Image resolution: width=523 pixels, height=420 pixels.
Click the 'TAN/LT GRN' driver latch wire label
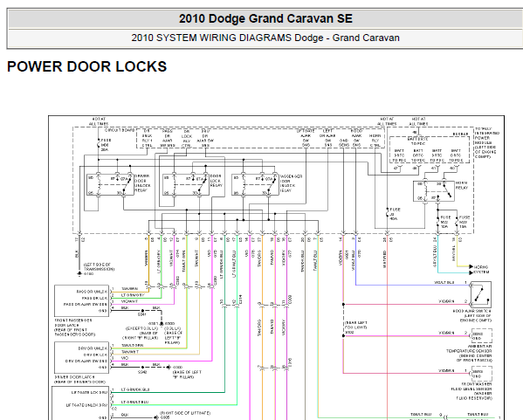tap(133, 345)
